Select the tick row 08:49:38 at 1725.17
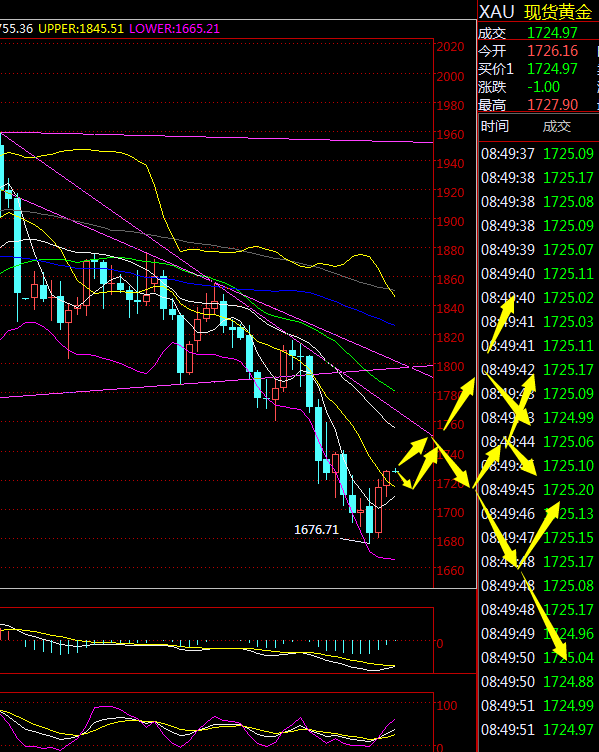 point(538,177)
